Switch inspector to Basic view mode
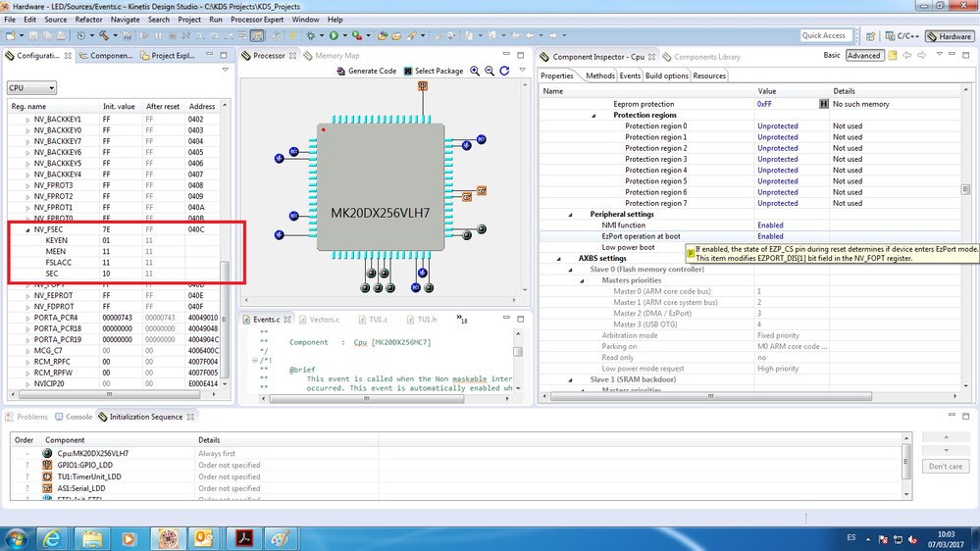This screenshot has height=551, width=980. pyautogui.click(x=831, y=56)
